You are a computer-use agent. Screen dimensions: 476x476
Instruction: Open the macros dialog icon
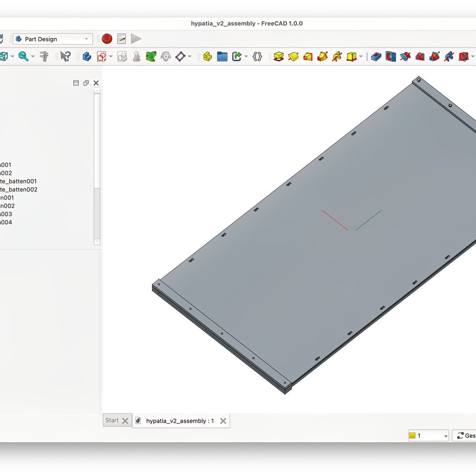(x=121, y=39)
